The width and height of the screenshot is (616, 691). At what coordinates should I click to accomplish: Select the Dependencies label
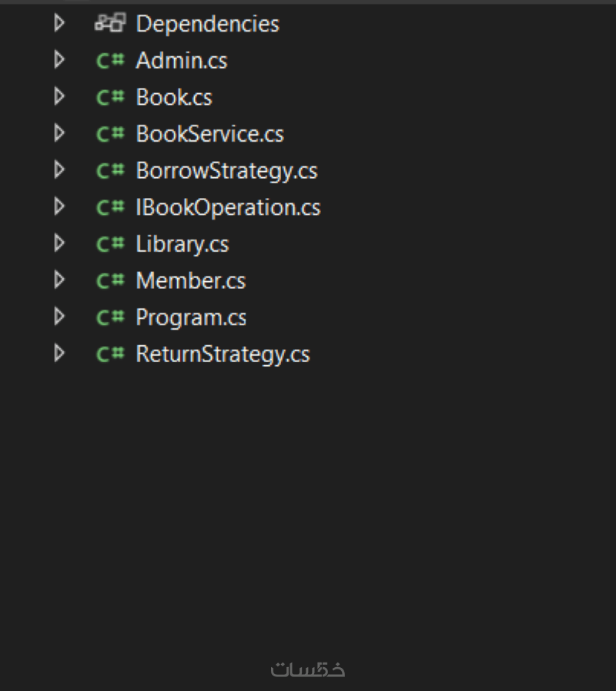(207, 24)
